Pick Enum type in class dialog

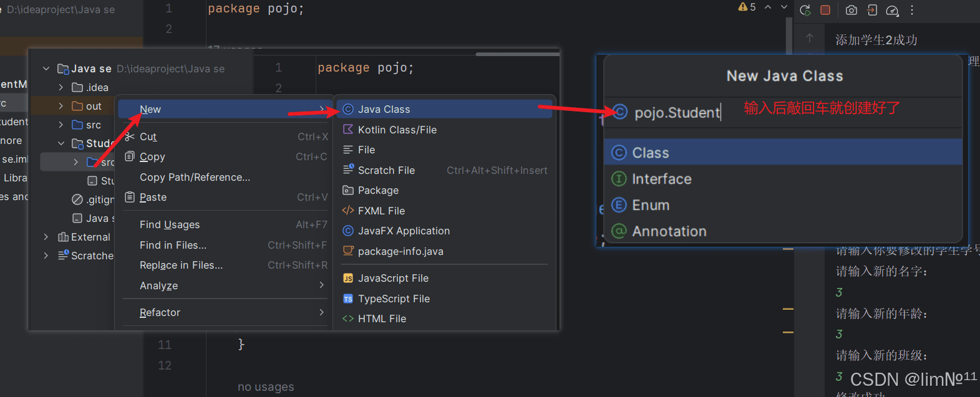point(651,205)
